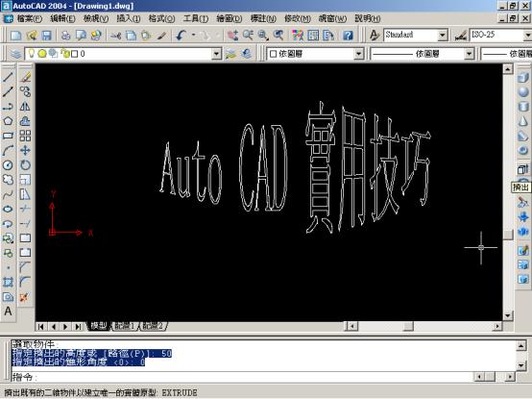This screenshot has width=532, height=399.
Task: Select the Mirror tool
Action: 25,107
